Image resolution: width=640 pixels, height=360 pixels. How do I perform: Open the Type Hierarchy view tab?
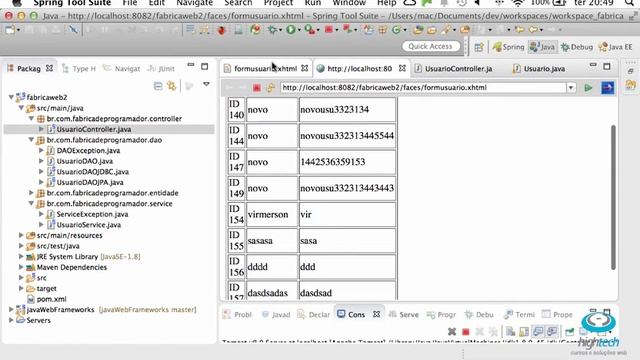pyautogui.click(x=79, y=69)
